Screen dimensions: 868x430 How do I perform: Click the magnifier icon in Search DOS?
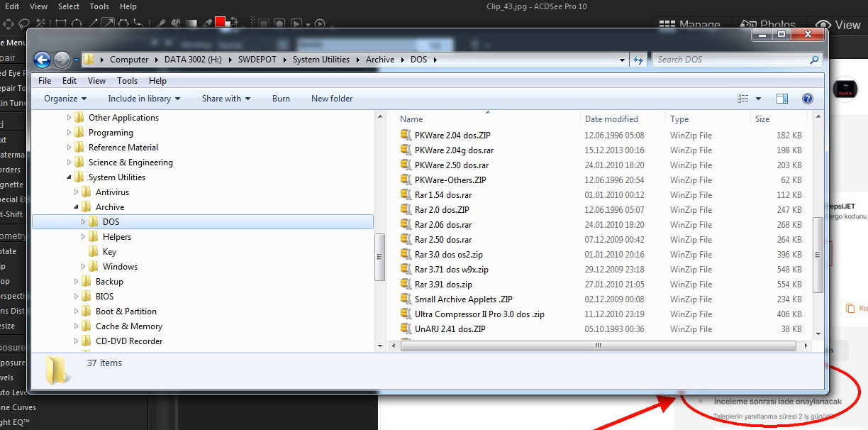(815, 60)
